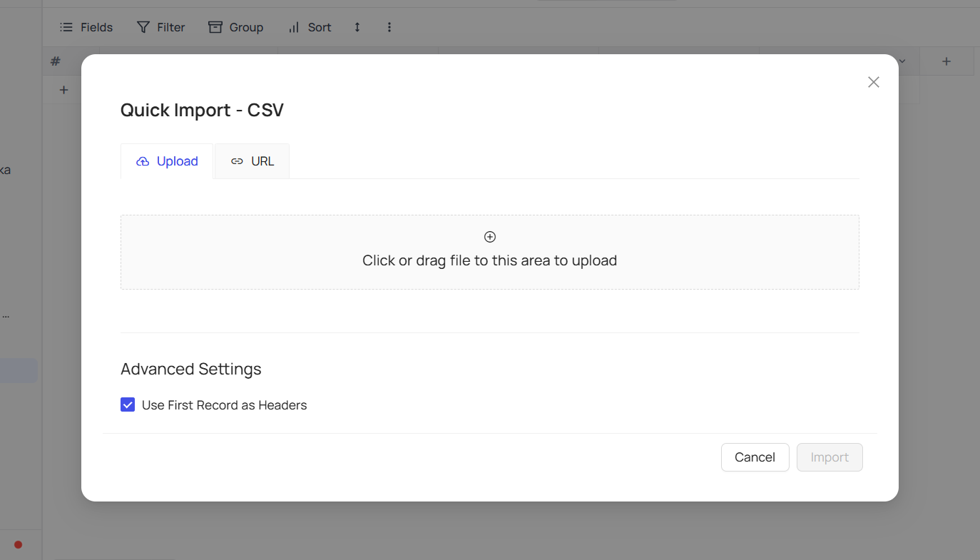Screen dimensions: 980x560
Task: Click the 'Click or drag file' upload text
Action: tap(489, 260)
